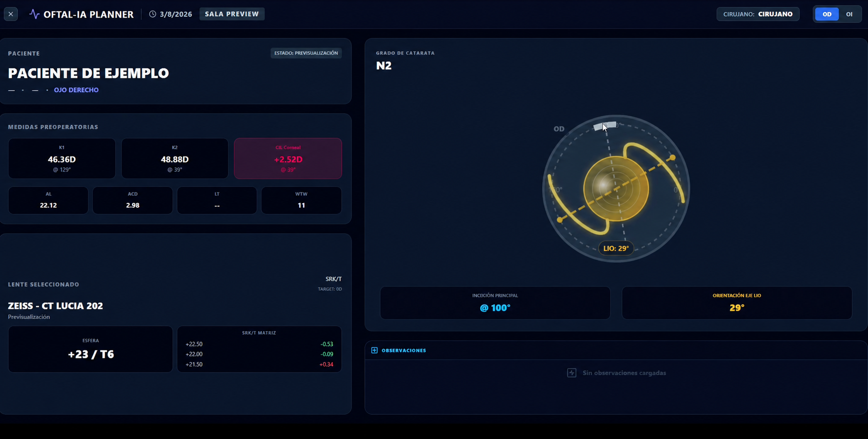Close the planner with the X icon

click(x=11, y=14)
